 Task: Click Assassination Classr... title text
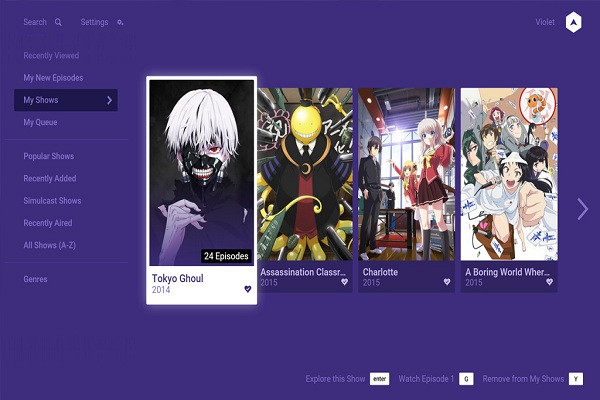pos(303,272)
